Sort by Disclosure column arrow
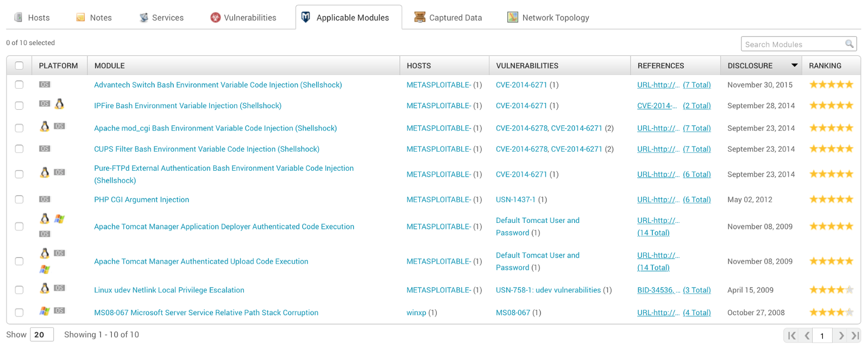The height and width of the screenshot is (349, 868). point(794,65)
